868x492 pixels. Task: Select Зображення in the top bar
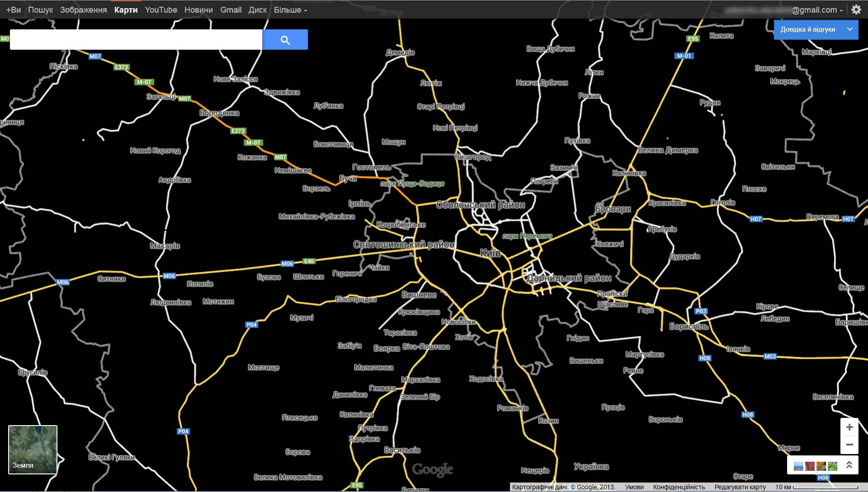pos(83,10)
